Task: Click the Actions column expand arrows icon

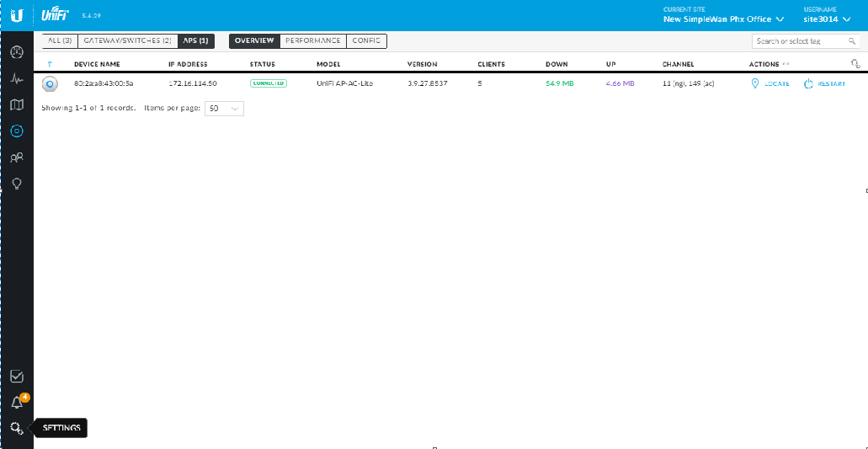Action: [785, 64]
